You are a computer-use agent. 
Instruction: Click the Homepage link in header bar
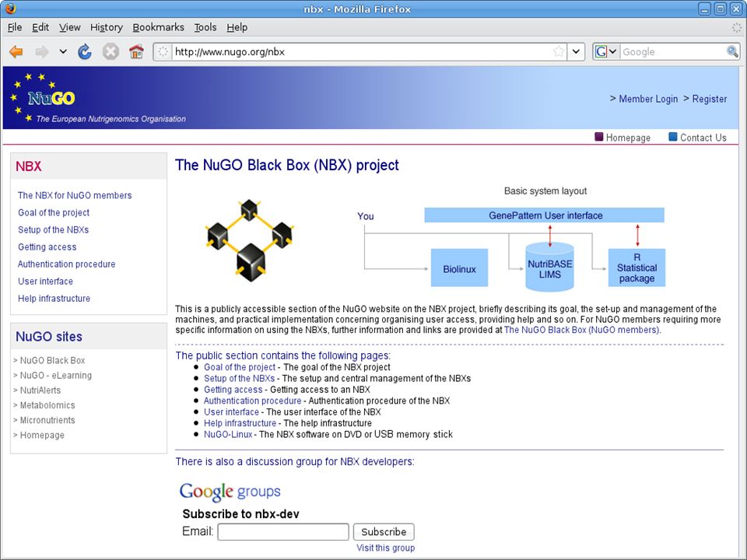(x=628, y=138)
